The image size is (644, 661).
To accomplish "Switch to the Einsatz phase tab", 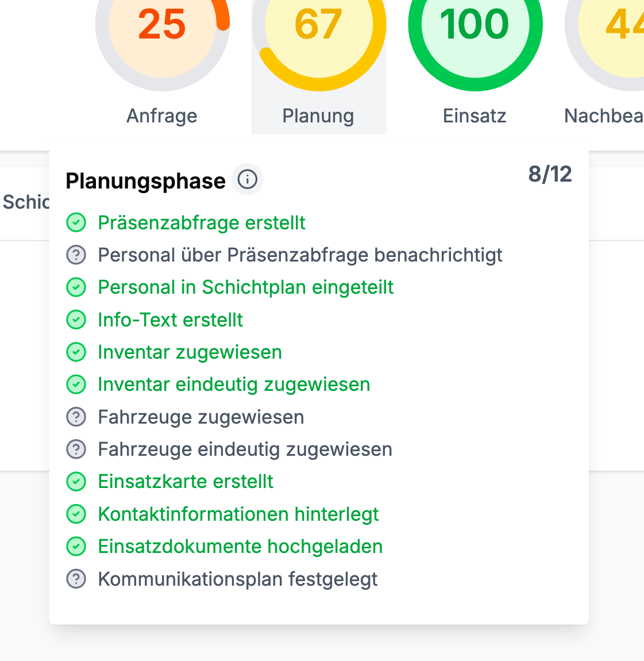I will [x=475, y=116].
